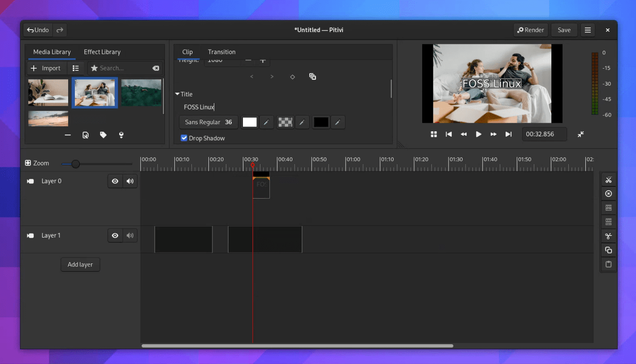Save the project
The width and height of the screenshot is (636, 364).
click(x=564, y=30)
